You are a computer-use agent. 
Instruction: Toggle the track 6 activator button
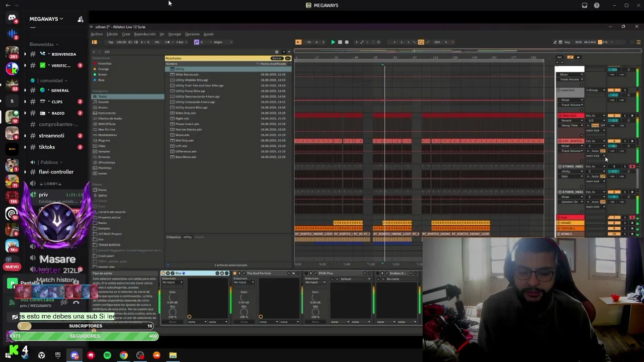(x=614, y=192)
